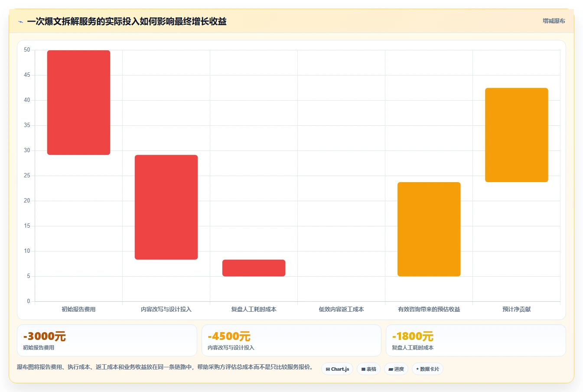Open the -4500元 内容改写与设计投入 card
Image resolution: width=583 pixels, height=392 pixels.
coord(291,340)
